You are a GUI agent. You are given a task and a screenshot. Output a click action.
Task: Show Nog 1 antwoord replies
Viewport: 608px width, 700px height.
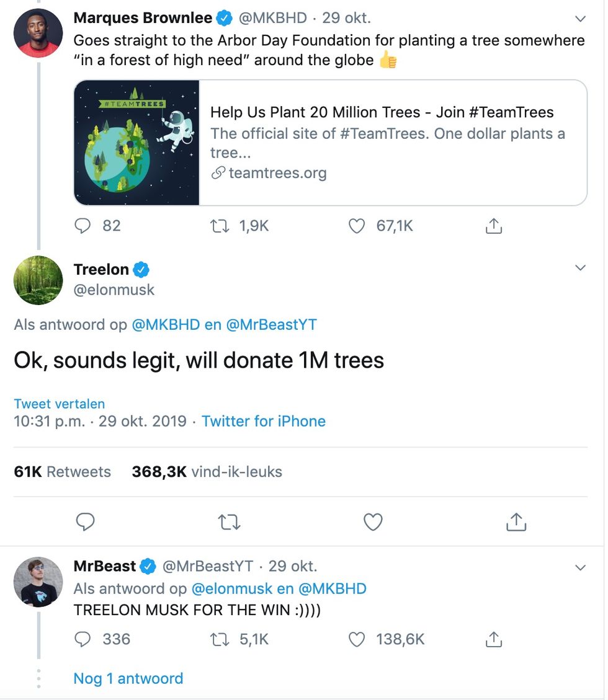[128, 678]
